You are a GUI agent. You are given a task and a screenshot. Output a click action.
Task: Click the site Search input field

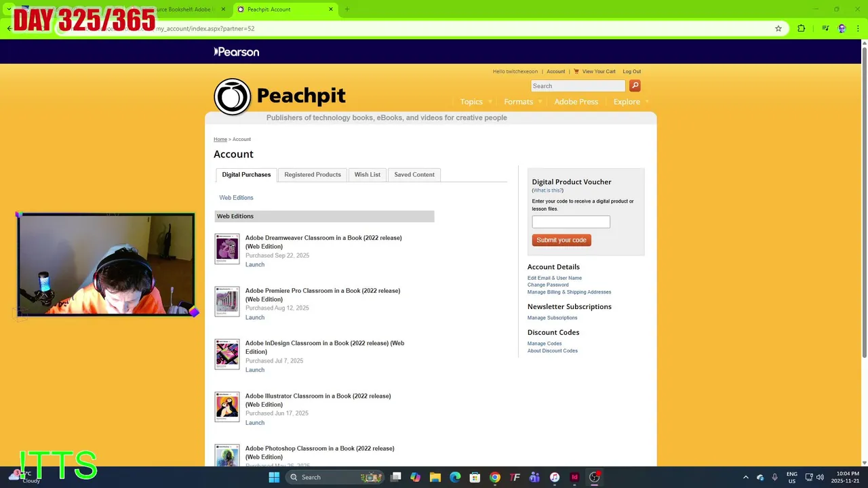coord(578,86)
